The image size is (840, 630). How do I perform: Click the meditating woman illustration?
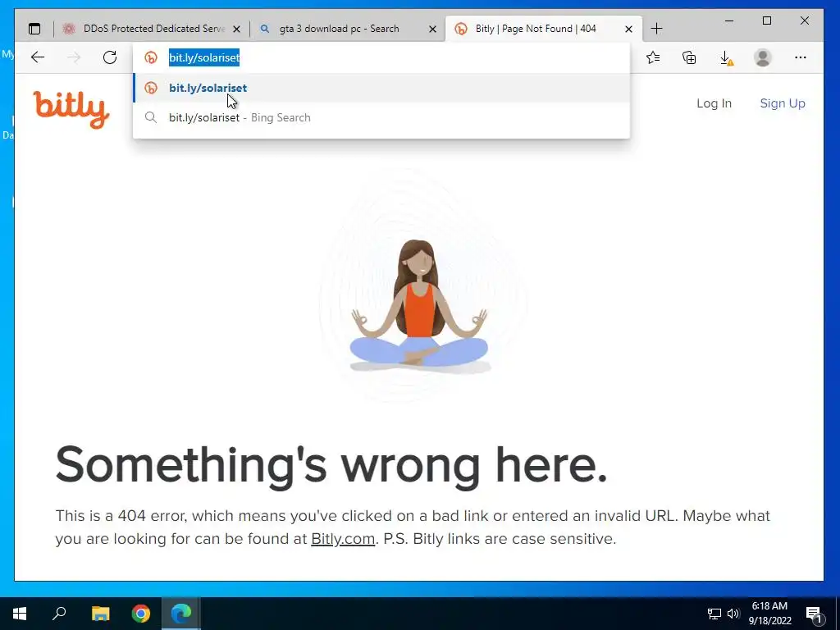tap(419, 307)
